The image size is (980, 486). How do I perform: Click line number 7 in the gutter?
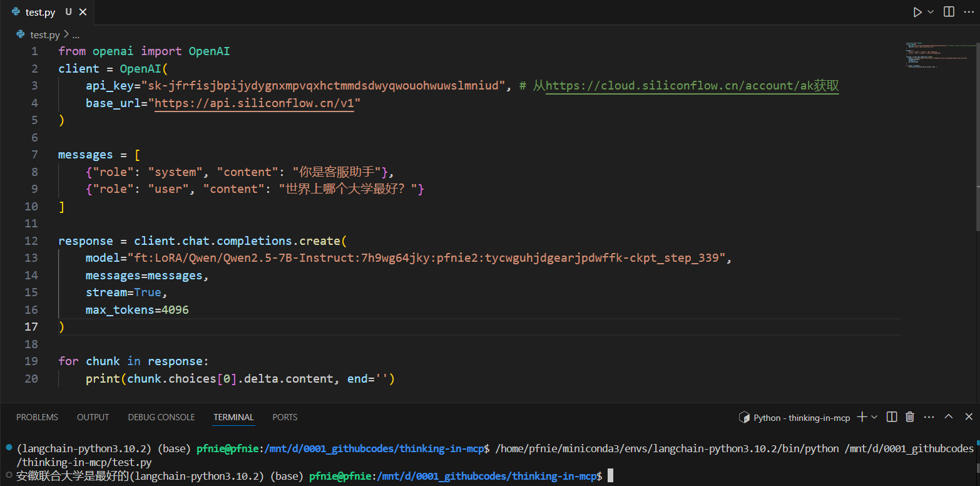[34, 155]
